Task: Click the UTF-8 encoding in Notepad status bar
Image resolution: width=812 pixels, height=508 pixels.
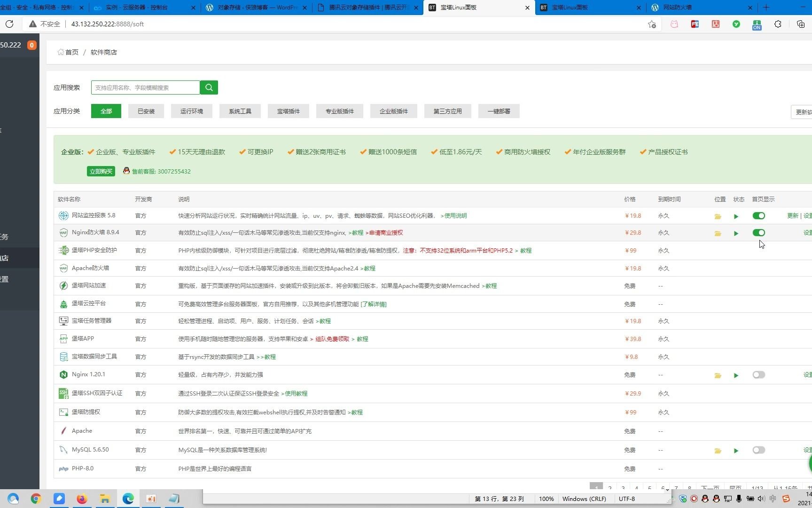Action: pos(627,499)
